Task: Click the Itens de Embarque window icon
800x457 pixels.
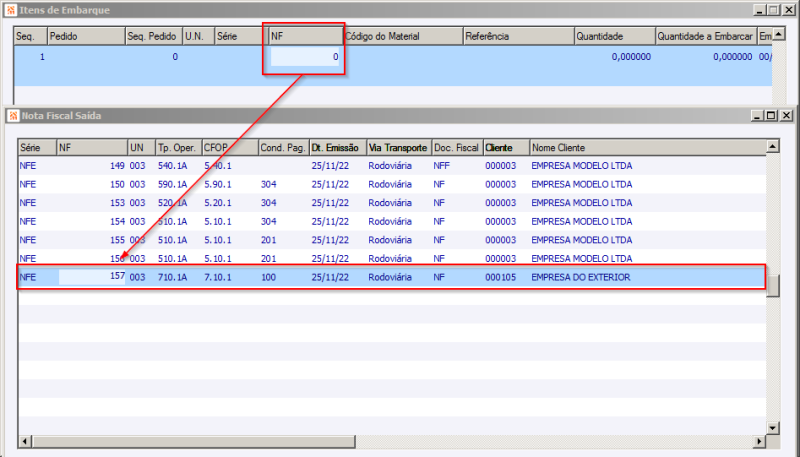Action: tap(11, 10)
